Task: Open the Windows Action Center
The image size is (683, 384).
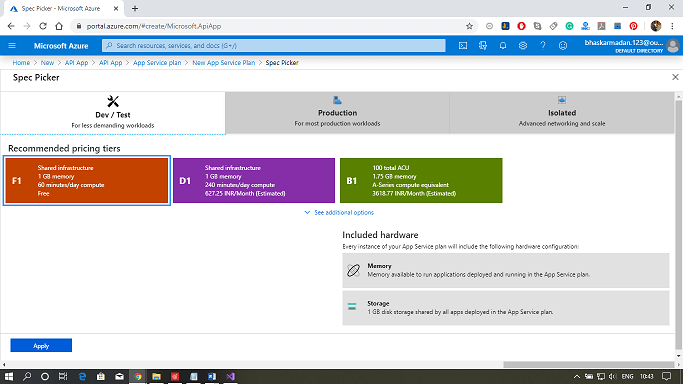Action: (x=666, y=377)
